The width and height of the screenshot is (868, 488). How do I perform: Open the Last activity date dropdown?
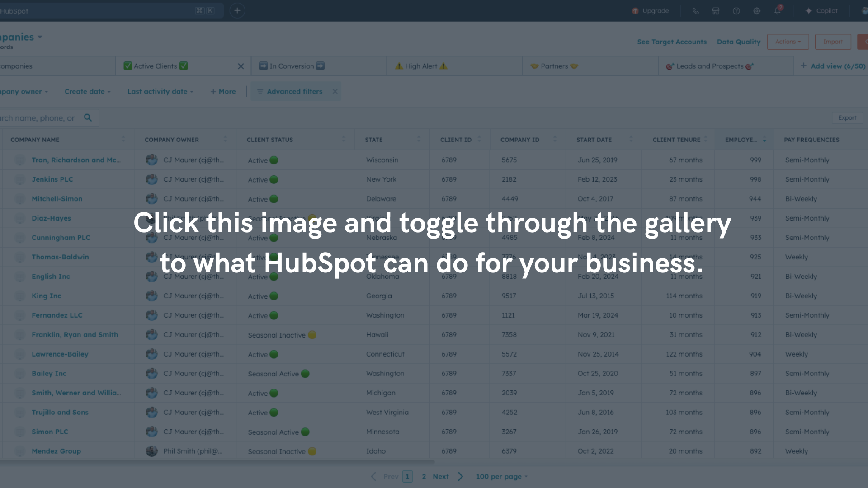click(160, 91)
